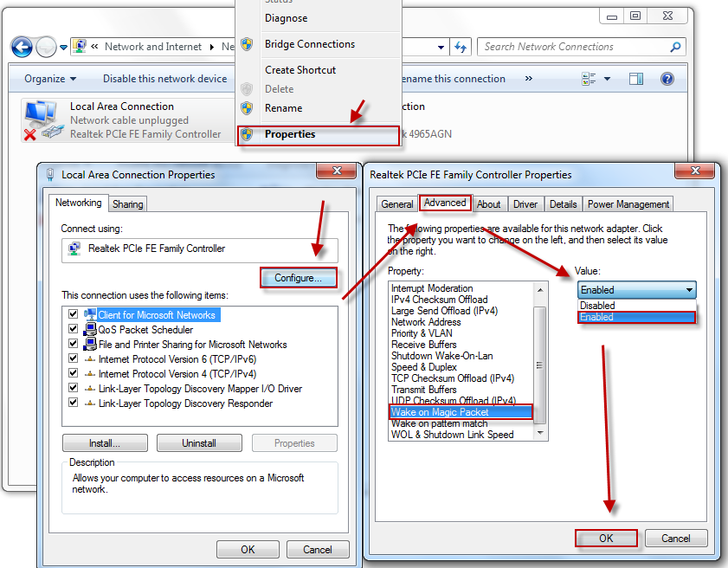Show more toolbar commands chevron
Screen dimensions: 728x568
pyautogui.click(x=528, y=79)
